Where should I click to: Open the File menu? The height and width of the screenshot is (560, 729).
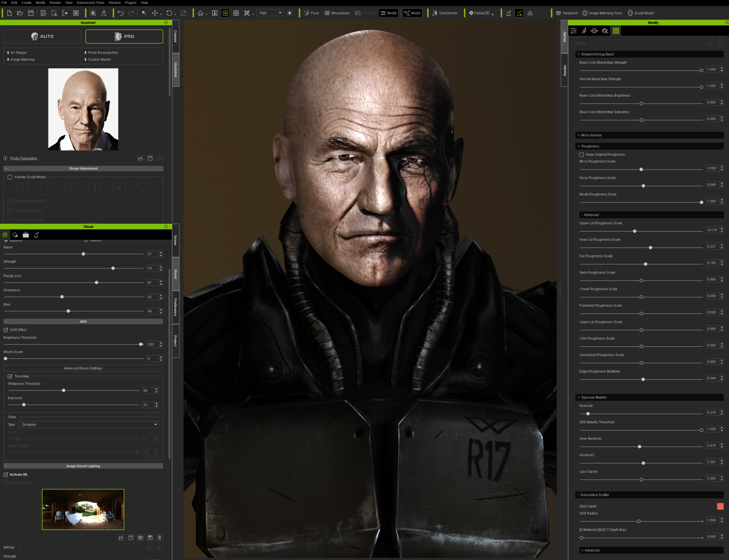4,3
